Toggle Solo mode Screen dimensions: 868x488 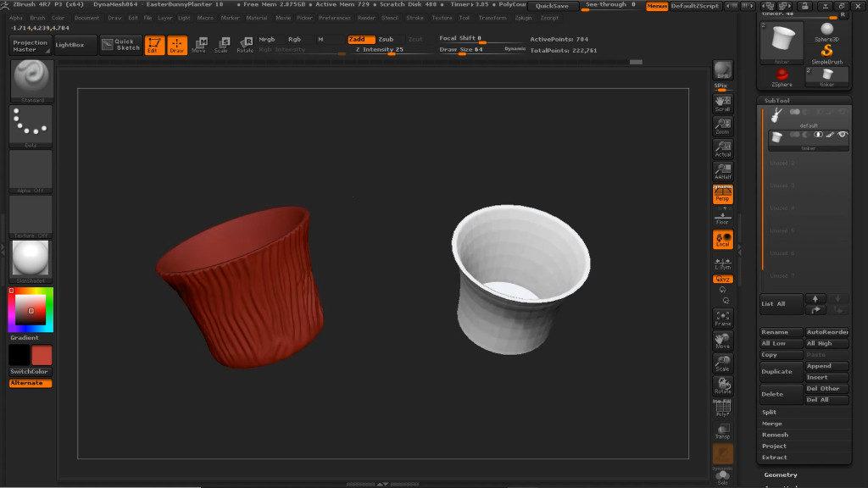click(x=722, y=477)
